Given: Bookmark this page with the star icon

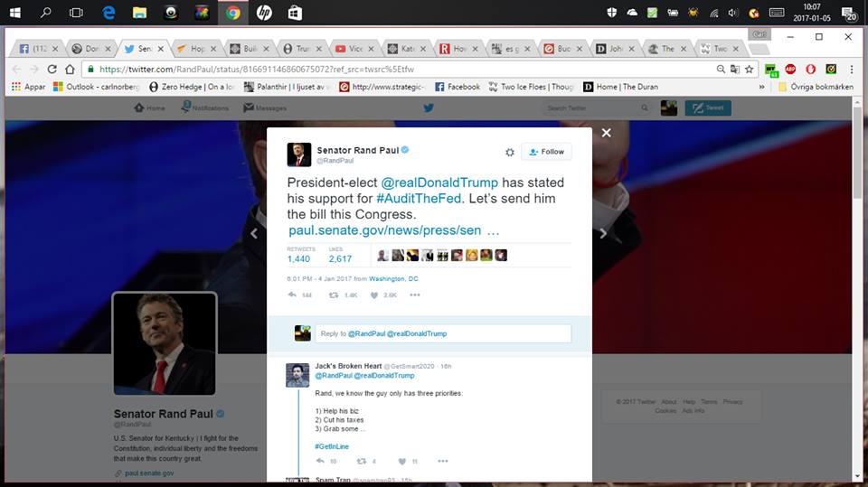Looking at the screenshot, I should pos(749,69).
